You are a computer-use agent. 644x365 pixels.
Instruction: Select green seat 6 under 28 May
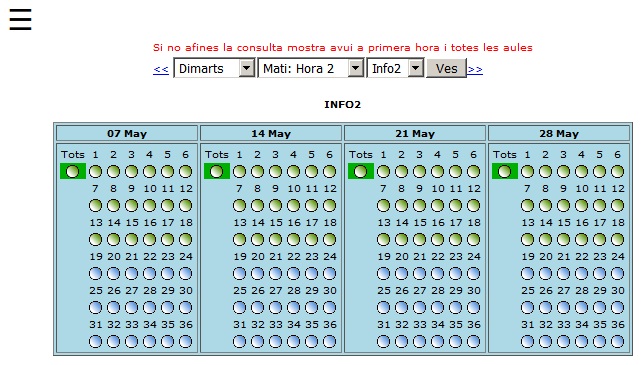click(x=617, y=172)
